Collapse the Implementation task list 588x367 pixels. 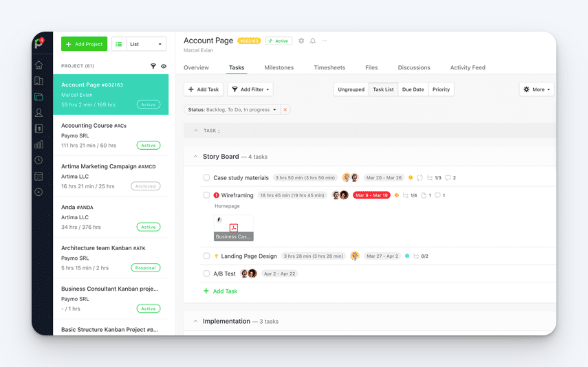tap(195, 321)
